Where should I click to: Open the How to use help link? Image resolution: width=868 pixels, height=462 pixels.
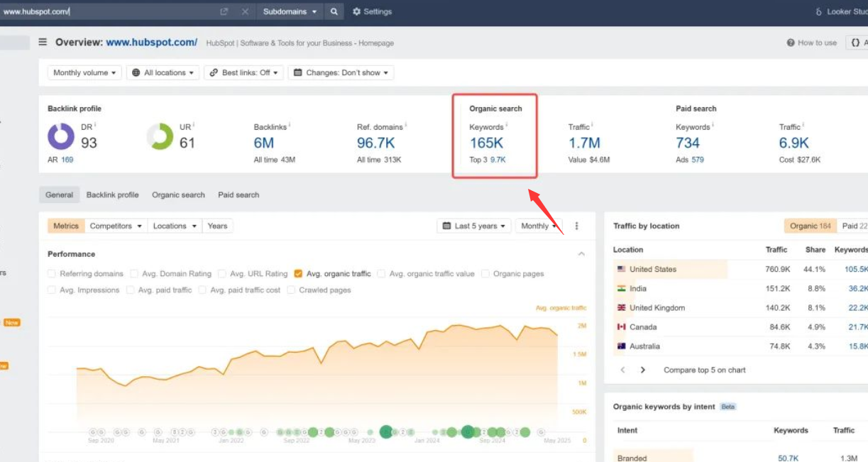812,43
